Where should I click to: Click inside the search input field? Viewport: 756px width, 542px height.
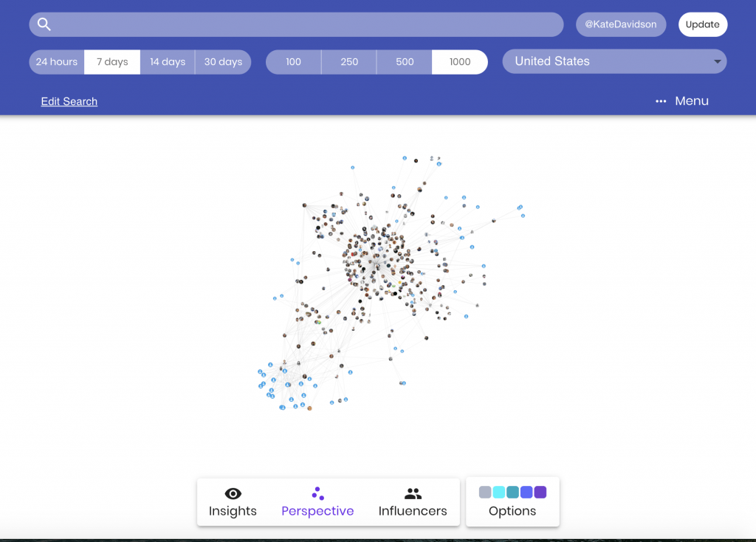[303, 24]
